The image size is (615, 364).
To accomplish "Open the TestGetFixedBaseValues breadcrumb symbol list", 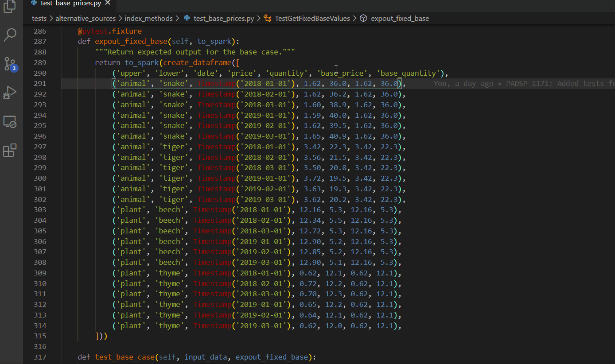I will tap(312, 19).
